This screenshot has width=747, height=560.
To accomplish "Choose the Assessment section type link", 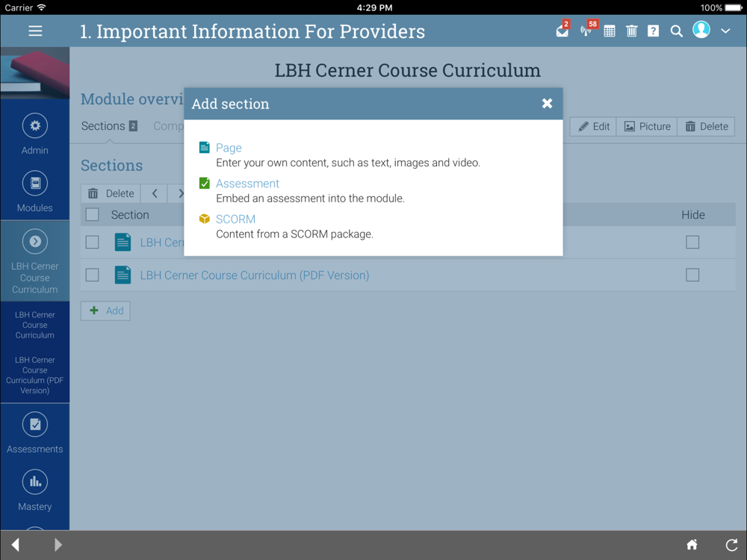I will point(247,184).
